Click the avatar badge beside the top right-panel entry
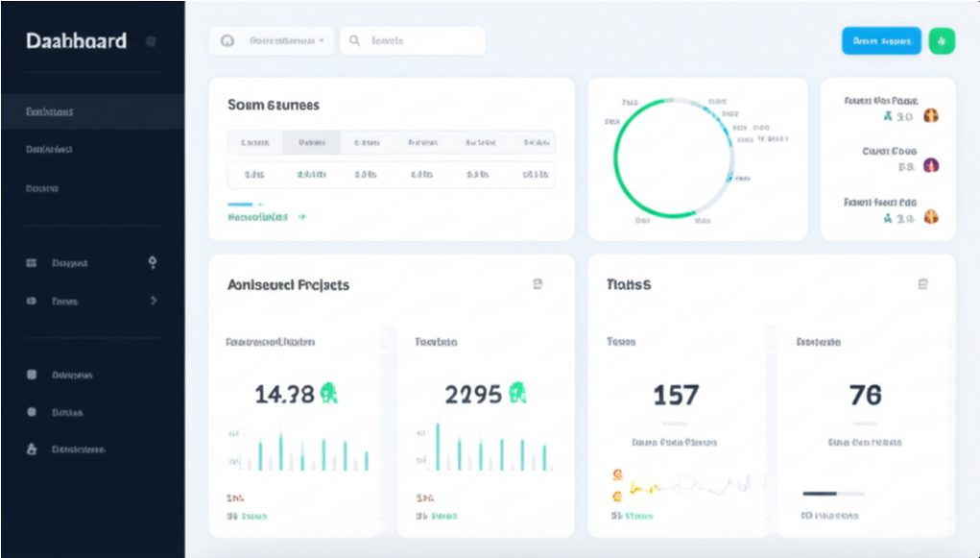 tap(930, 115)
